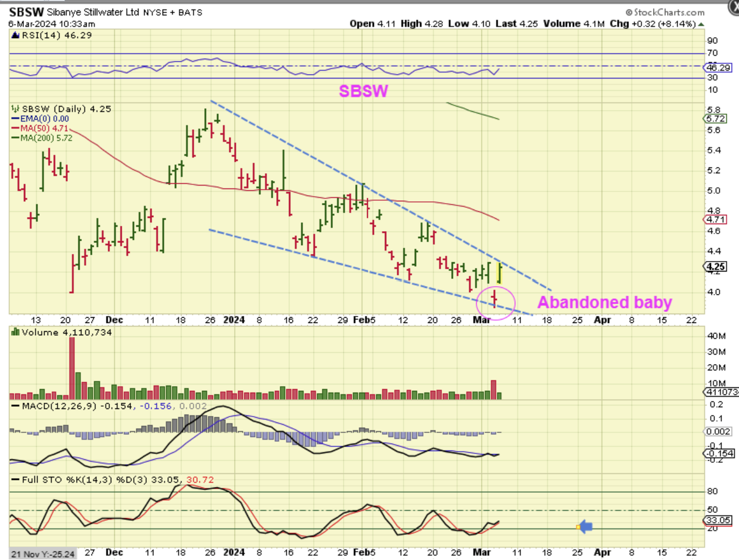Click the bold SBSW ticker symbol in header
This screenshot has height=560, width=739.
(x=26, y=12)
